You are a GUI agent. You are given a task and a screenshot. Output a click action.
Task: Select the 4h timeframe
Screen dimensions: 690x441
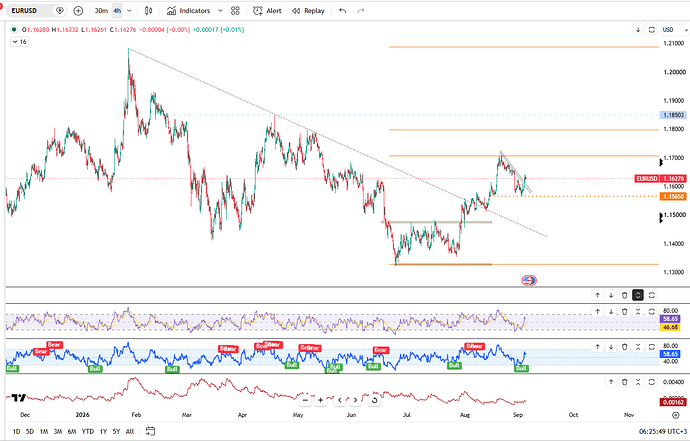tap(117, 11)
